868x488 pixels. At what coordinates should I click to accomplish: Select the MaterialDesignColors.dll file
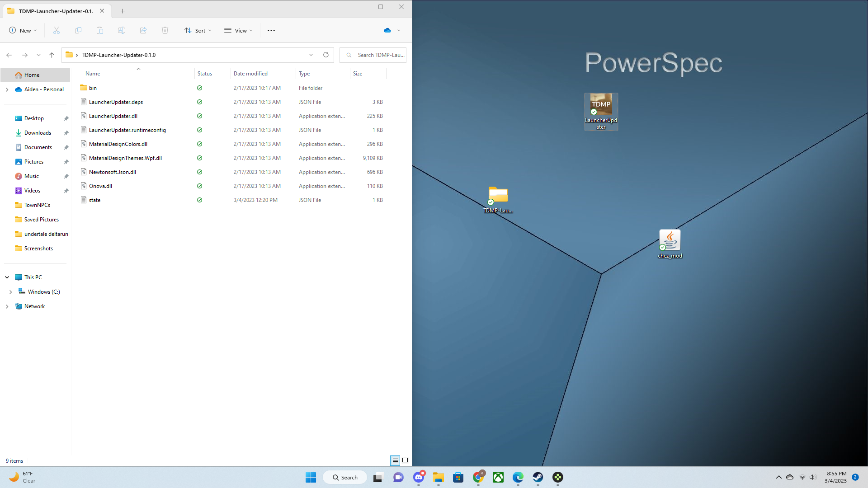pos(118,144)
